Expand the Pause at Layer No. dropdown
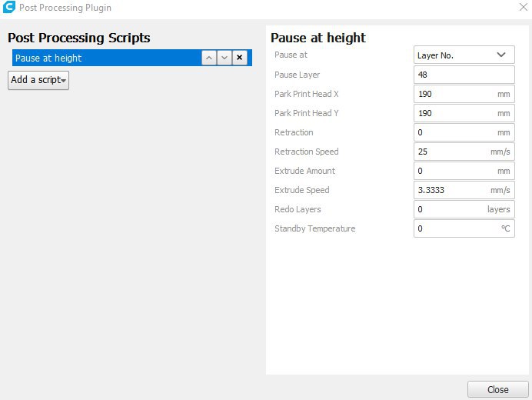 tap(464, 55)
